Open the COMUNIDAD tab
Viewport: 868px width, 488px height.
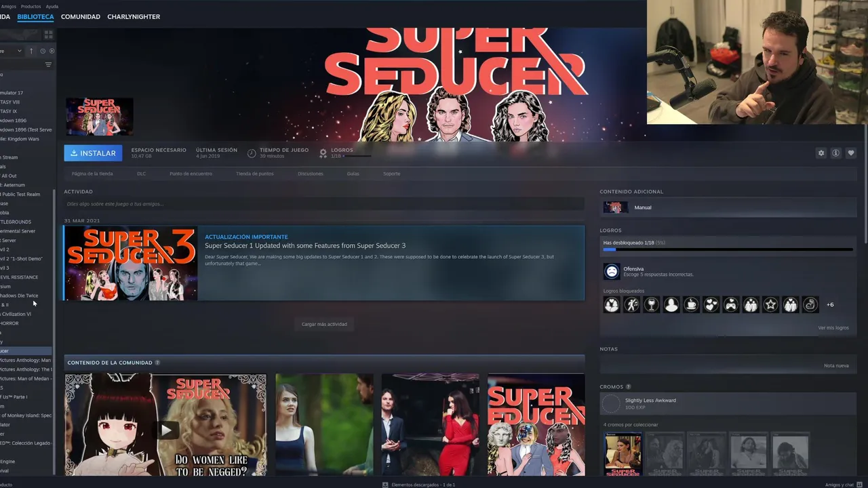pos(81,17)
